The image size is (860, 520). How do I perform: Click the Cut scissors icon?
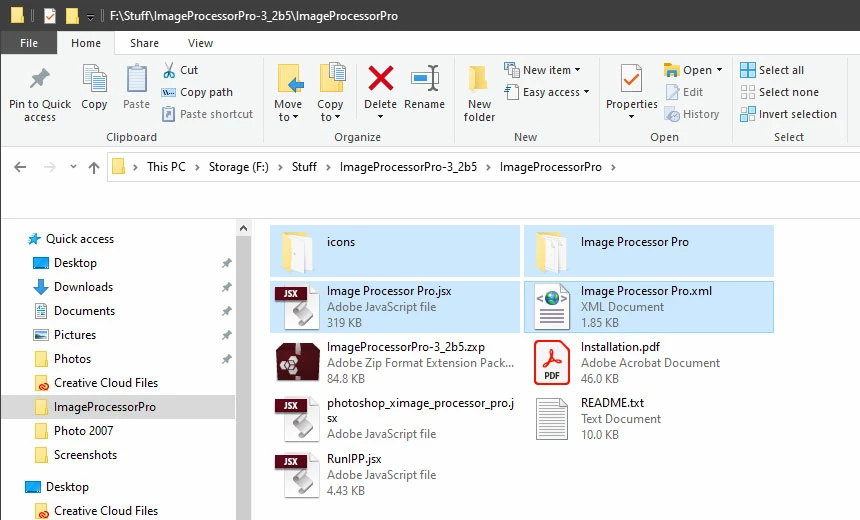point(169,70)
